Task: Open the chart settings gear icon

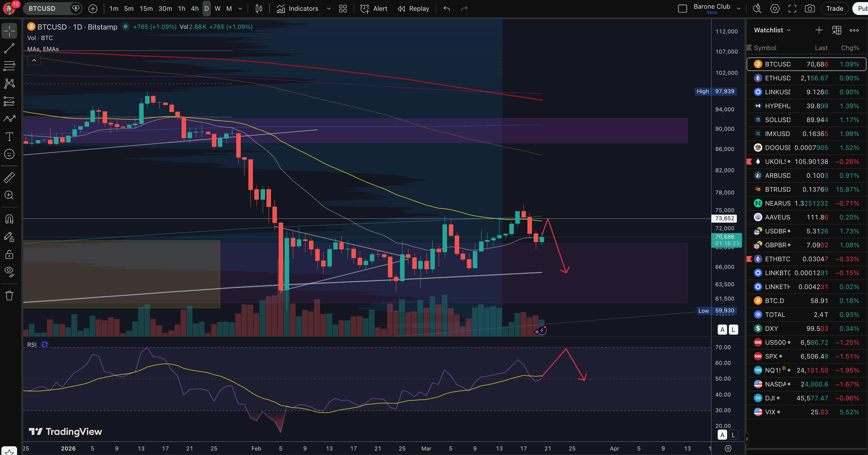Action: pyautogui.click(x=775, y=8)
